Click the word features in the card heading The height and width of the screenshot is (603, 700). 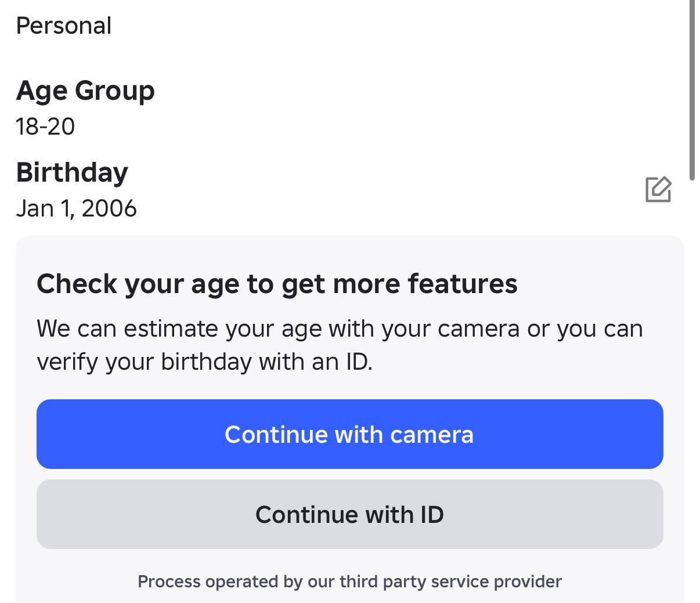[462, 284]
